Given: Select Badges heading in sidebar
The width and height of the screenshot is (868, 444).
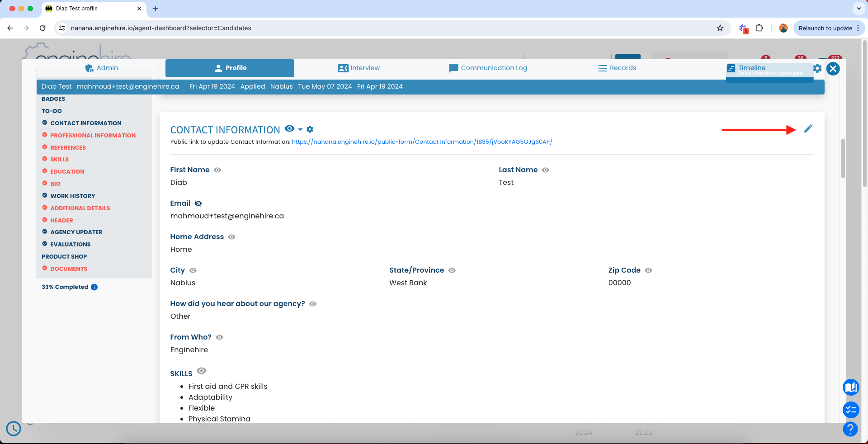Looking at the screenshot, I should 53,99.
